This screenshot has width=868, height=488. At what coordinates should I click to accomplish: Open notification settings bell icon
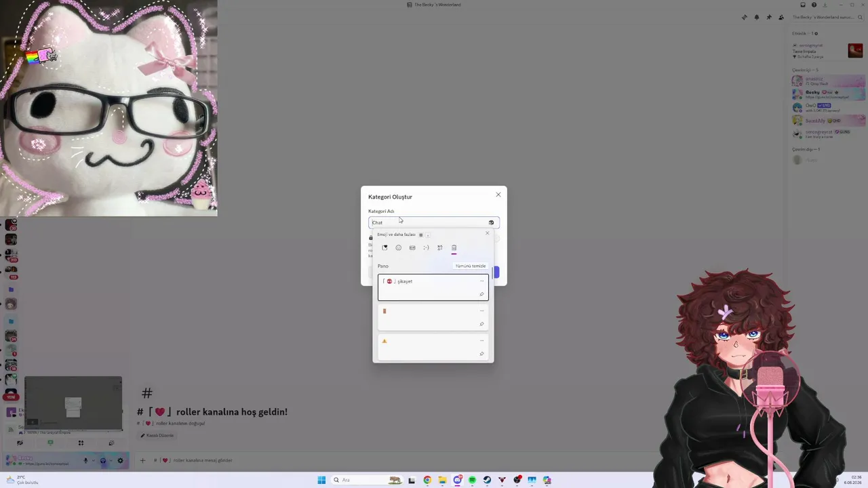point(757,17)
